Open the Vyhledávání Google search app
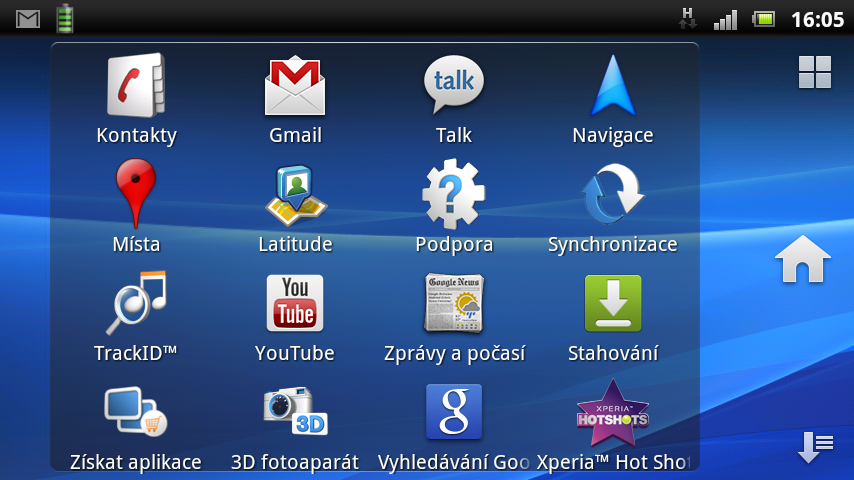The height and width of the screenshot is (480, 854). click(x=454, y=428)
